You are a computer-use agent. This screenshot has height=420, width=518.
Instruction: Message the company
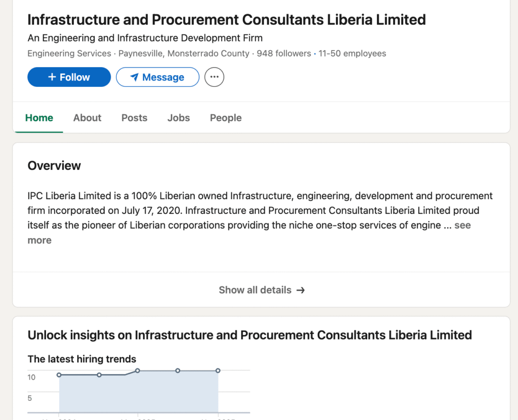click(157, 77)
